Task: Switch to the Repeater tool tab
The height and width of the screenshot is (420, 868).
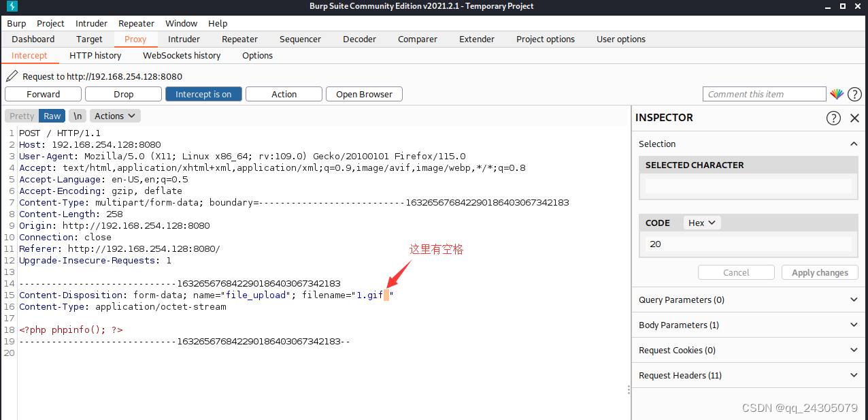Action: tap(239, 39)
